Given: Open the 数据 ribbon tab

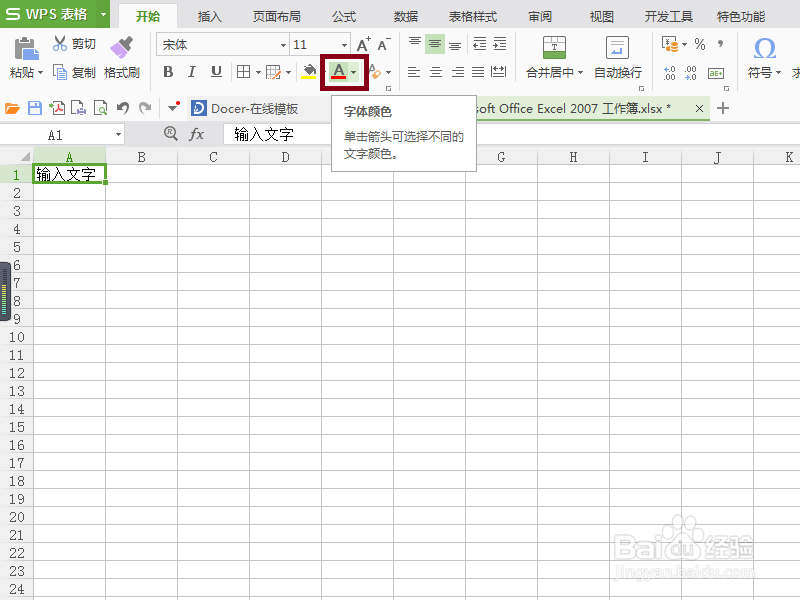Looking at the screenshot, I should 404,16.
